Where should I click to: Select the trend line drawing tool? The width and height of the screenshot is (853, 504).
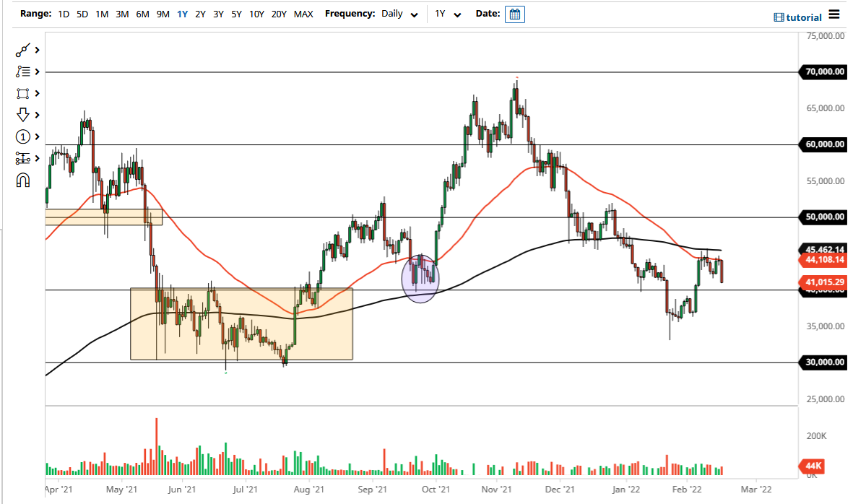coord(22,50)
